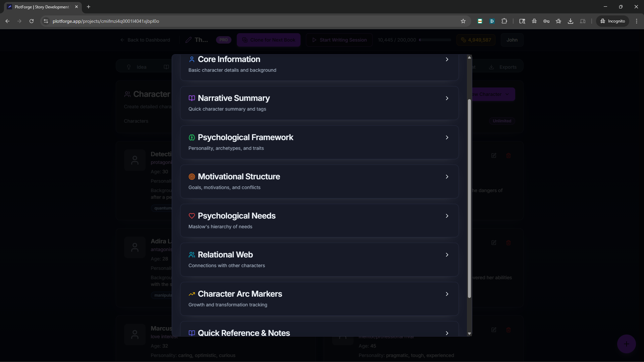Open the John user menu

[512, 40]
